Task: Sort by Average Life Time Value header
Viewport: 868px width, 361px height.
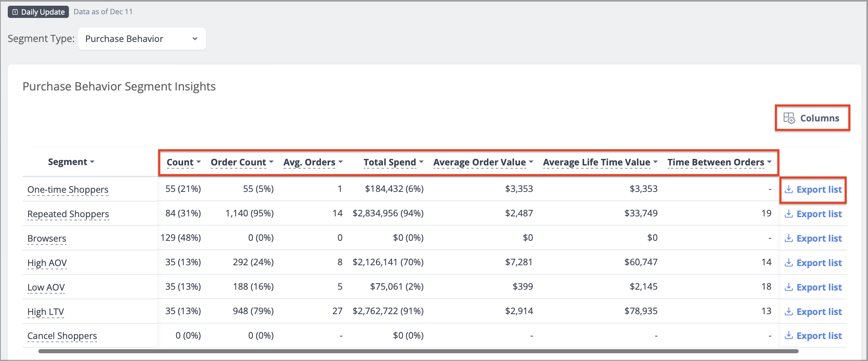Action: [x=600, y=162]
